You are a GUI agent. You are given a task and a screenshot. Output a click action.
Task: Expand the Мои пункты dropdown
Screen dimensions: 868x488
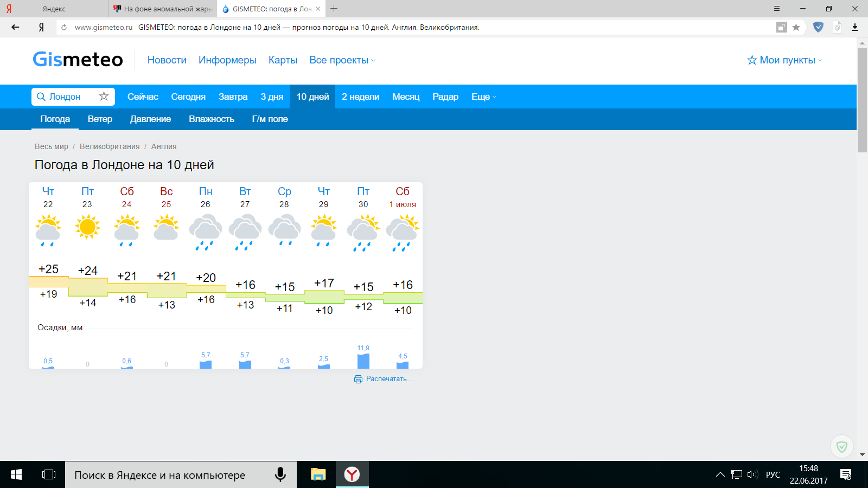[784, 60]
